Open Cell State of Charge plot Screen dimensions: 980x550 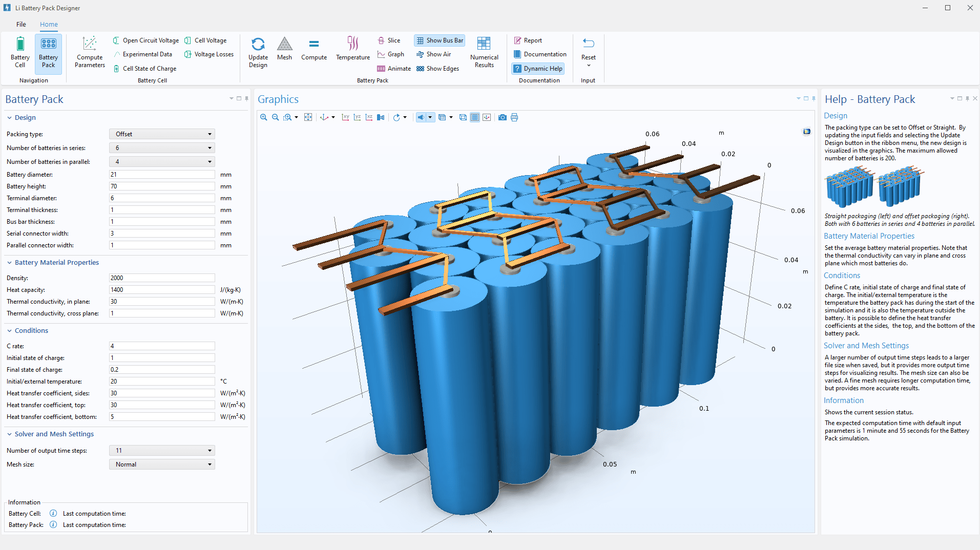145,68
